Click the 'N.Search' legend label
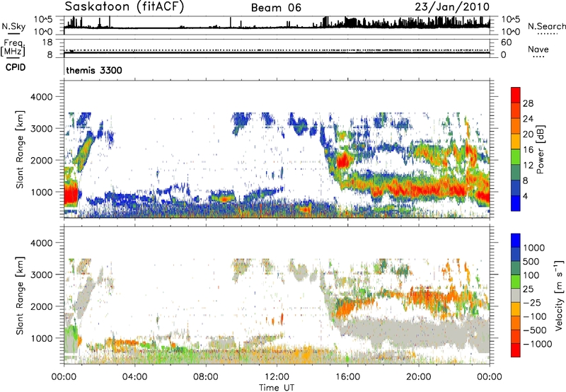The width and height of the screenshot is (566, 392). (x=546, y=26)
